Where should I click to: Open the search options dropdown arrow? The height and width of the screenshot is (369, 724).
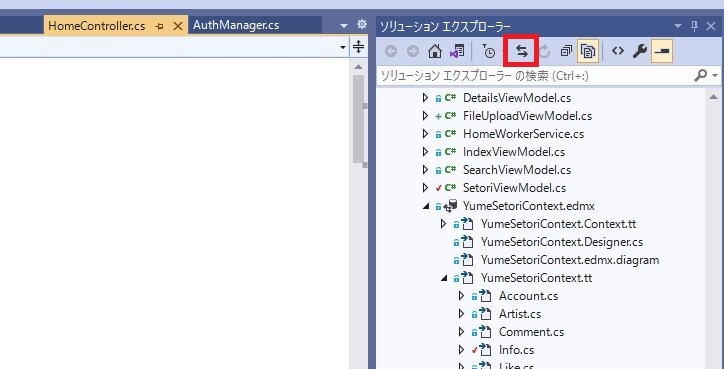coord(715,76)
